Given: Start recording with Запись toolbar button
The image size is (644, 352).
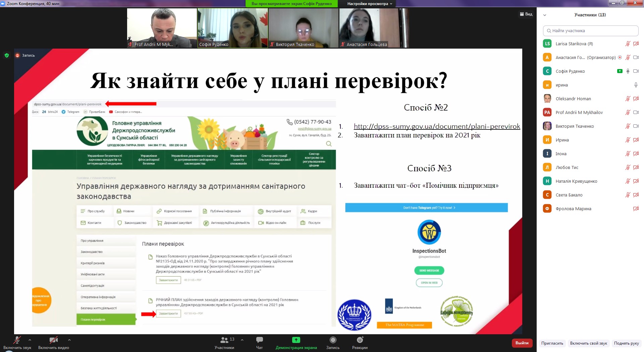Looking at the screenshot, I should tap(333, 343).
